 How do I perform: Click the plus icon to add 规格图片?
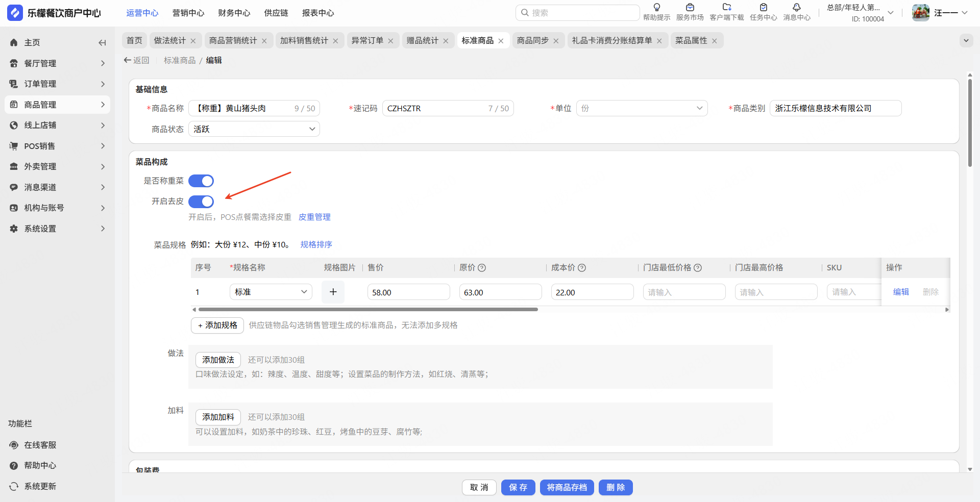333,292
